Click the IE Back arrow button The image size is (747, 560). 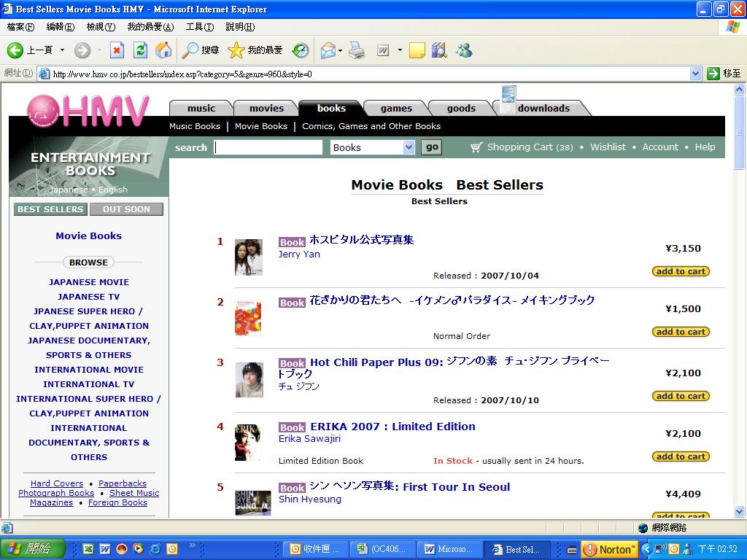[15, 50]
